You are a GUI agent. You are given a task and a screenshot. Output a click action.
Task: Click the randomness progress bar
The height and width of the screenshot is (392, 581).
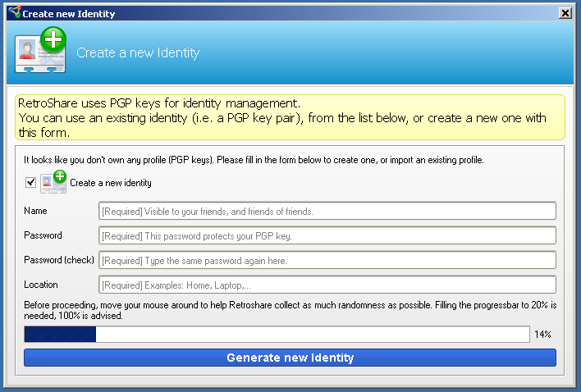click(277, 335)
